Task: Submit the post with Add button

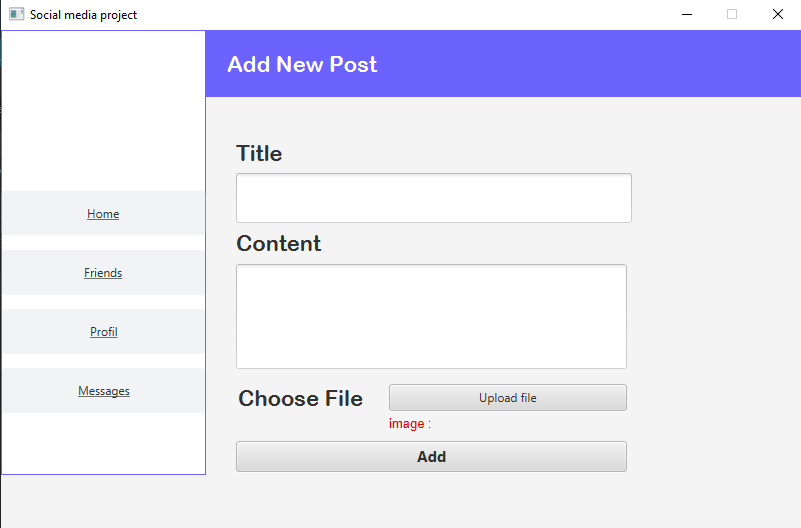Action: pyautogui.click(x=431, y=457)
